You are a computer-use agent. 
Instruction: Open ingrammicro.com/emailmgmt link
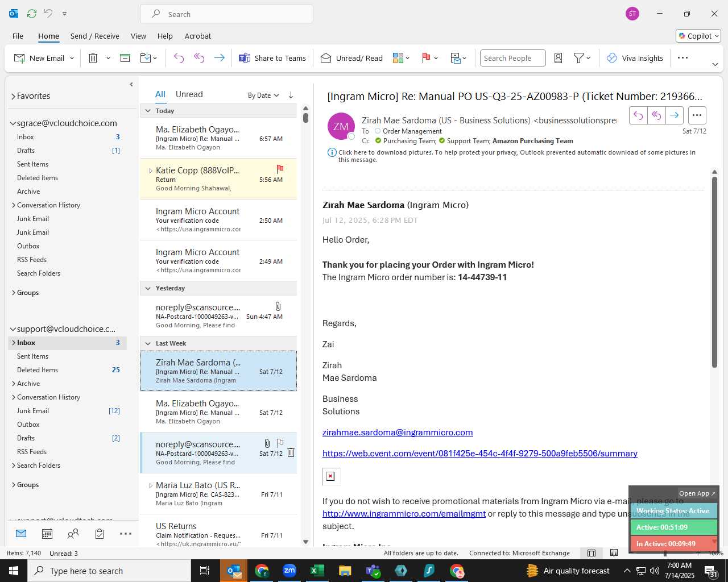click(404, 514)
